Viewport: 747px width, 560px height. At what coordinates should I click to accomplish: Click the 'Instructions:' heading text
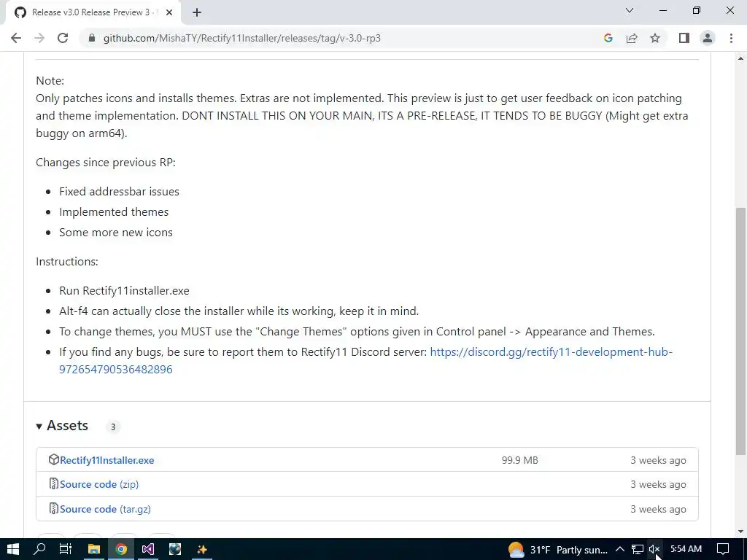[x=67, y=262]
